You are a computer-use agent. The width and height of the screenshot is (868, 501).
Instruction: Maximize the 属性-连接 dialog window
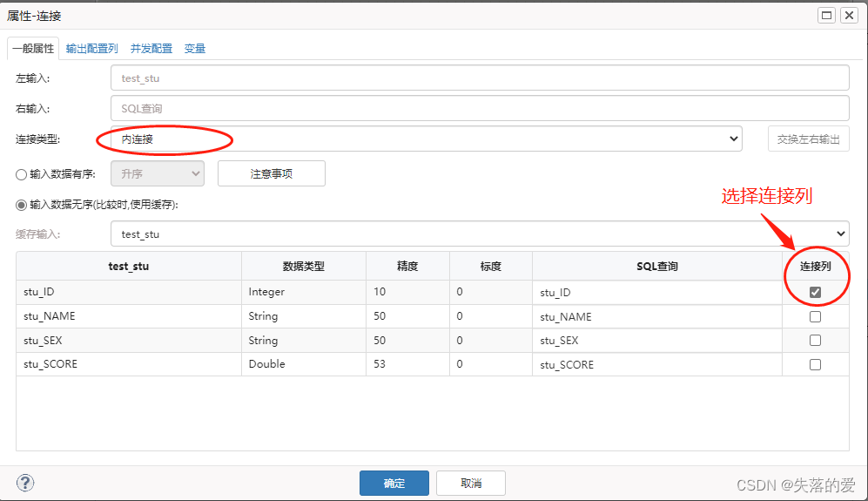[x=826, y=16]
